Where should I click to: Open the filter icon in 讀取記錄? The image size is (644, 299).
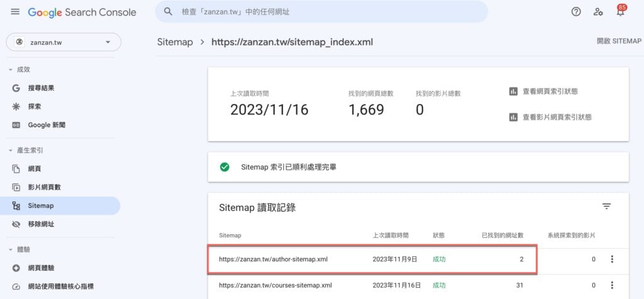click(x=607, y=206)
